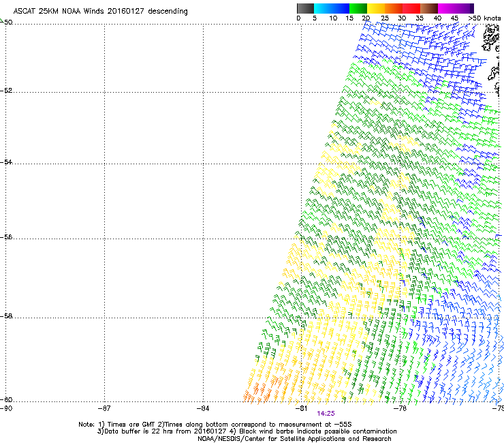The width and height of the screenshot is (504, 443).
Task: Click the magenta-purple 40-50 knots legend segment
Action: click(456, 8)
